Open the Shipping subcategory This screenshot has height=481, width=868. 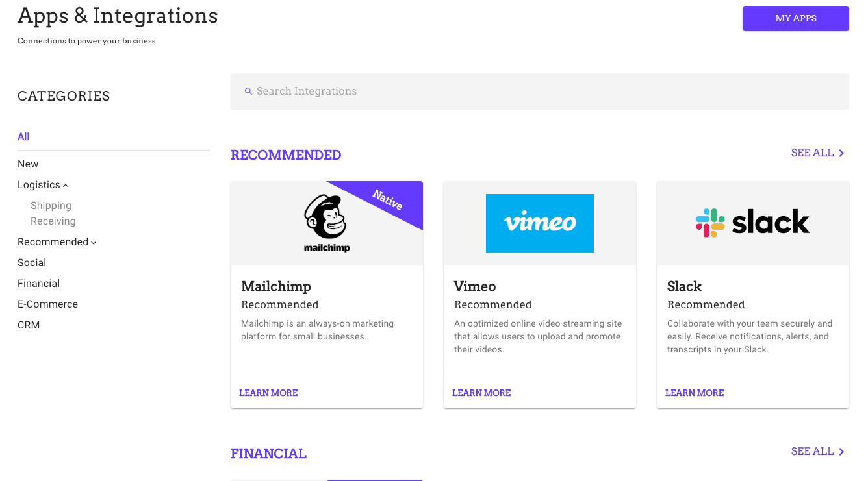click(x=51, y=205)
